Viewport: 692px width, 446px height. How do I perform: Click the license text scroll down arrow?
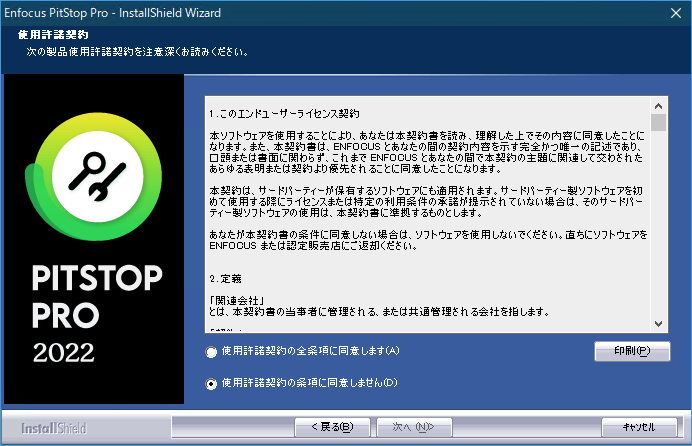click(658, 324)
